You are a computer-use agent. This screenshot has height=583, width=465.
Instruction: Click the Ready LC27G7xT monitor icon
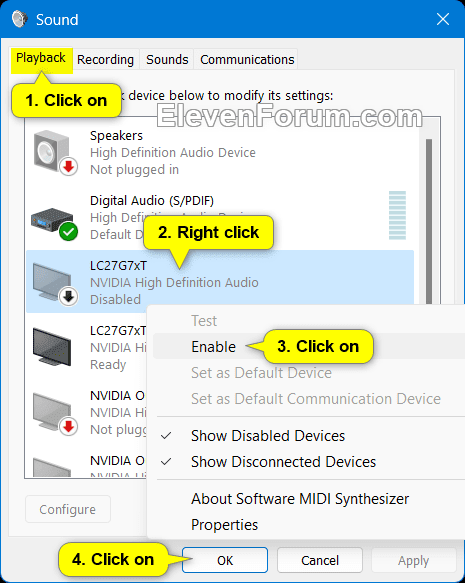pos(52,346)
